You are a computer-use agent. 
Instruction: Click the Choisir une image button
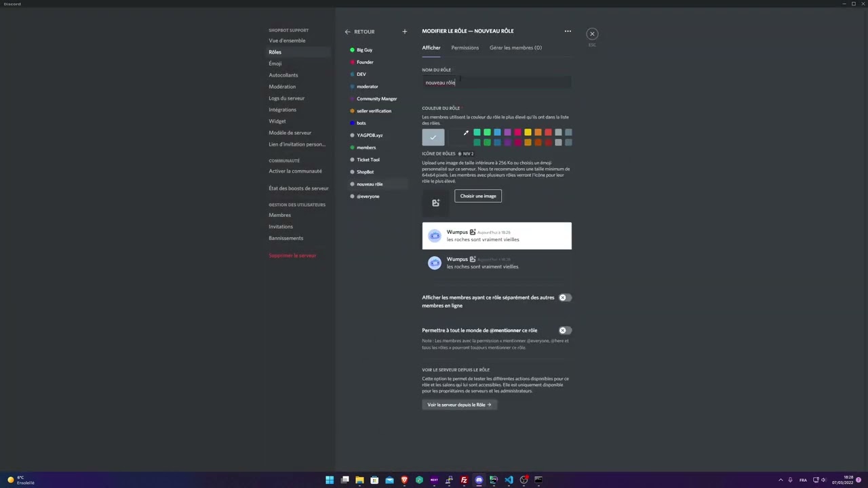(478, 196)
